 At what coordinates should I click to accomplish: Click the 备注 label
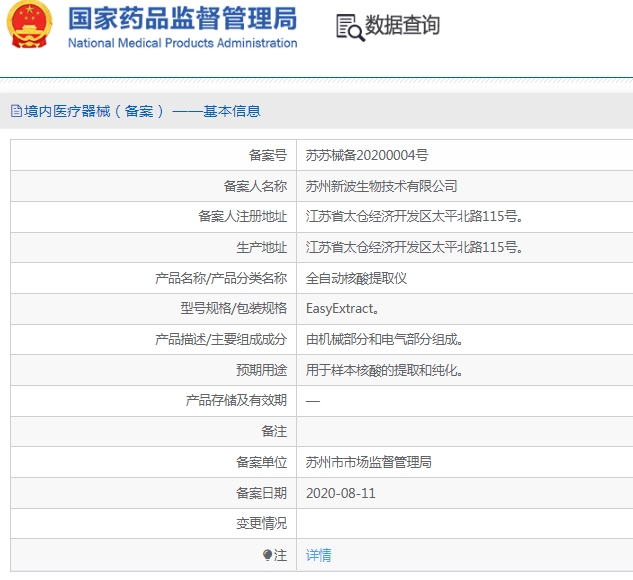click(x=274, y=431)
